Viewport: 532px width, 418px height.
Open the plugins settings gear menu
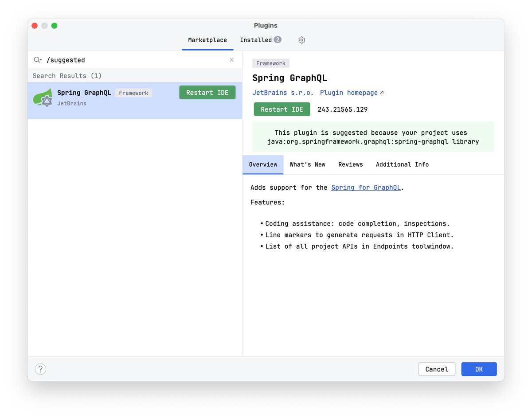[x=302, y=40]
